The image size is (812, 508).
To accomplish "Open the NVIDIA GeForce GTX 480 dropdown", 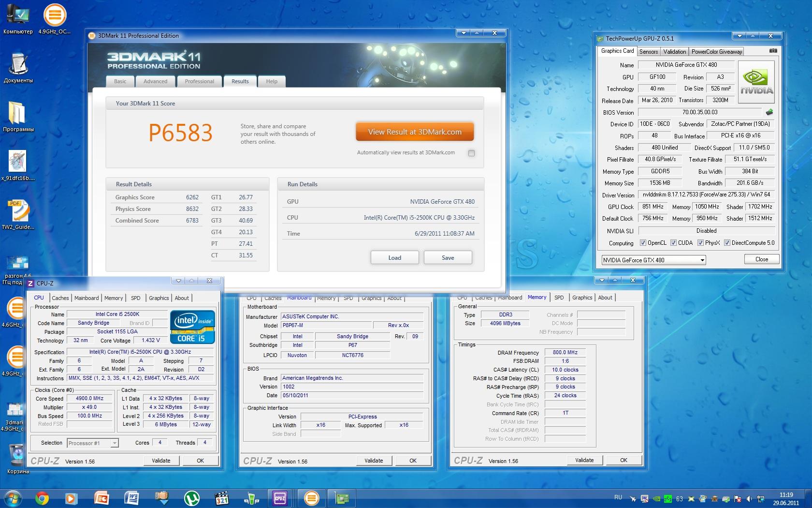I will pyautogui.click(x=653, y=260).
